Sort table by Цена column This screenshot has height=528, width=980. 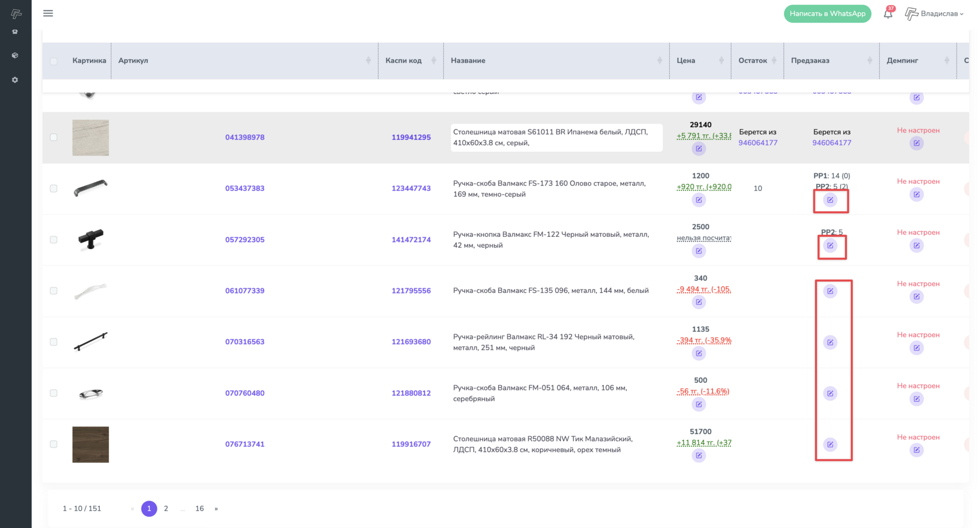(721, 61)
